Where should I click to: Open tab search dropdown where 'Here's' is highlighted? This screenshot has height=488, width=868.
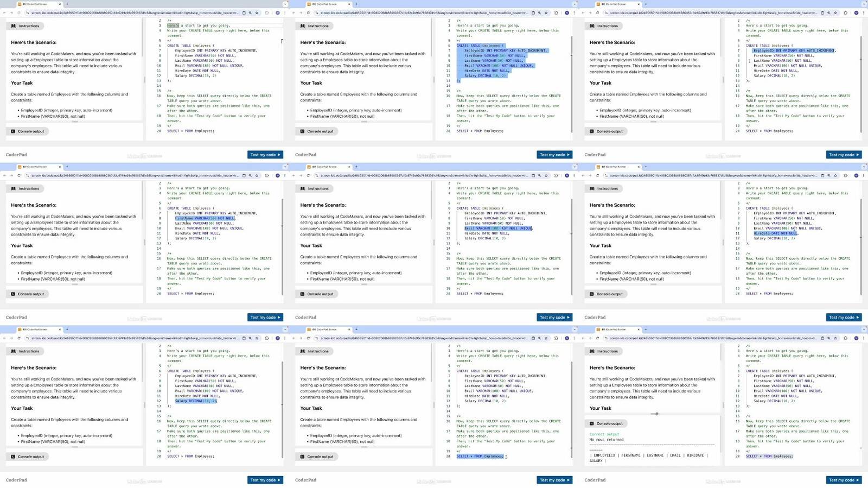pyautogui.click(x=285, y=4)
